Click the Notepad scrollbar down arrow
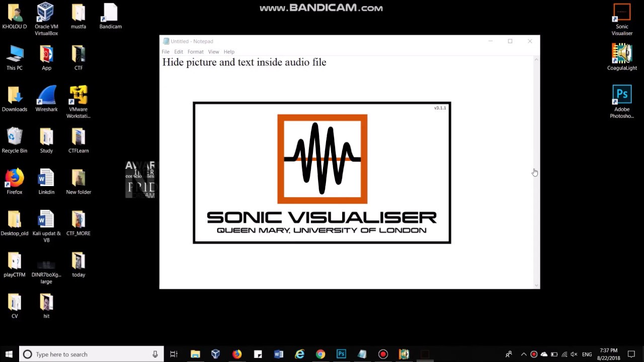Image resolution: width=644 pixels, height=362 pixels. click(536, 285)
